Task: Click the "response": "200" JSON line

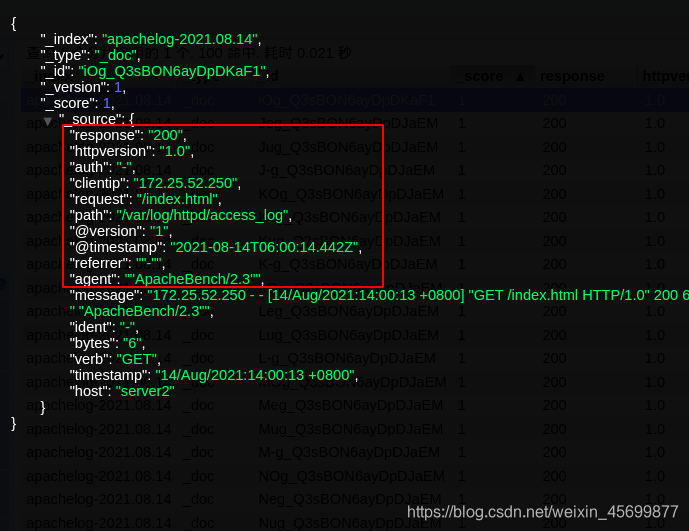Action: [x=128, y=135]
